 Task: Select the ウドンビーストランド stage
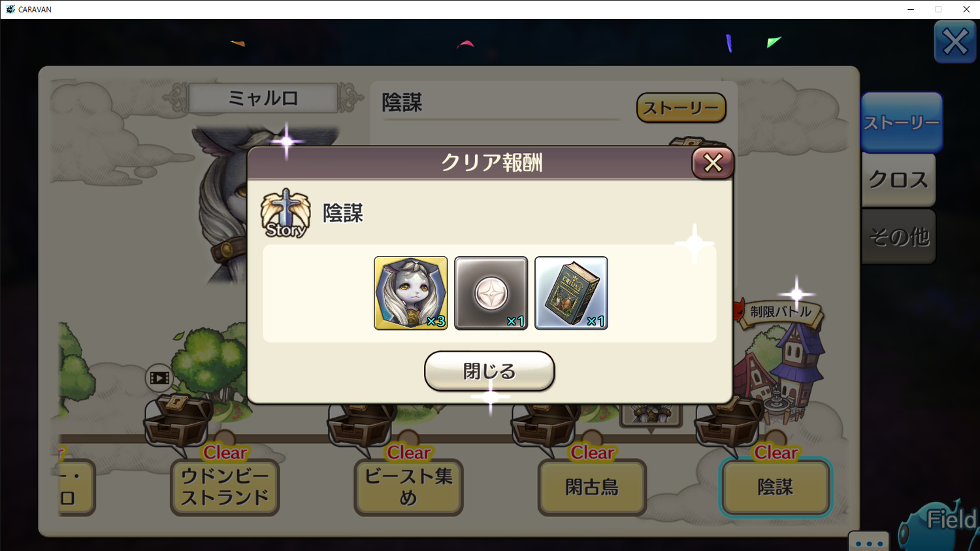pyautogui.click(x=225, y=488)
